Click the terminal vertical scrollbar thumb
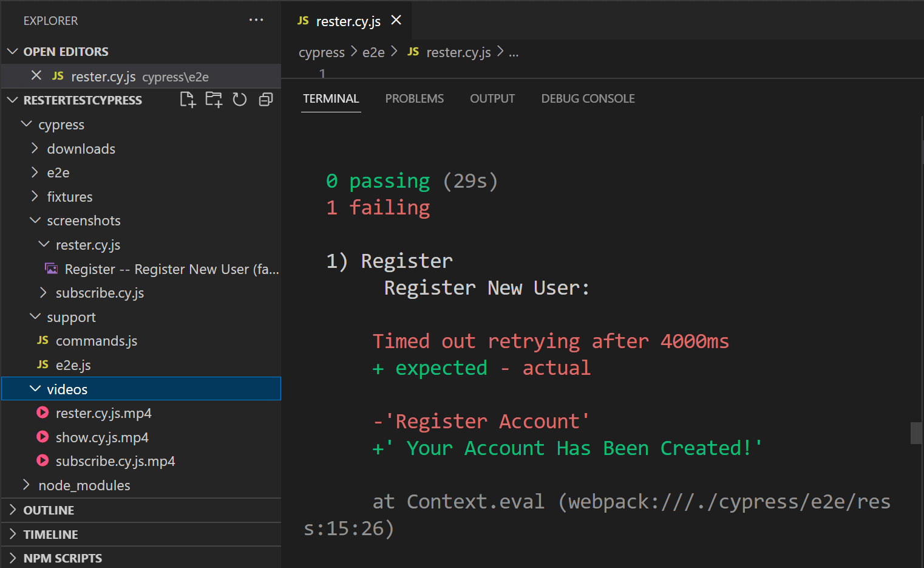The width and height of the screenshot is (924, 568). click(x=916, y=433)
